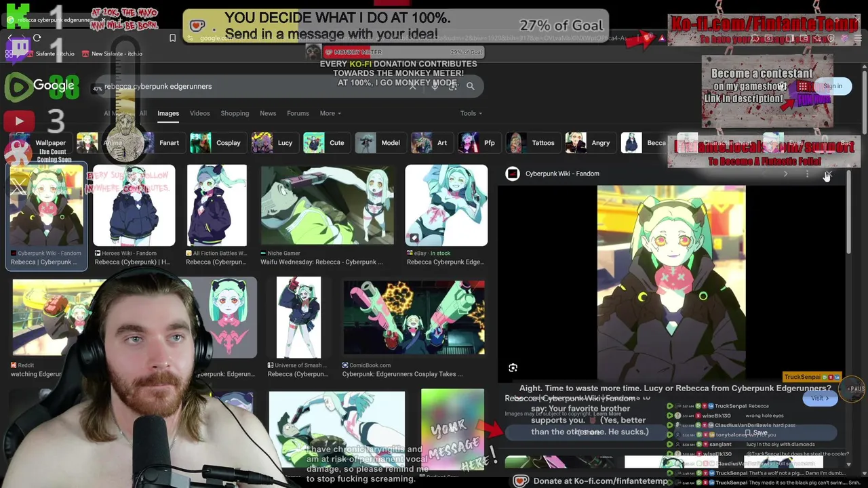Filter by the Cosplay chip
The width and height of the screenshot is (868, 488).
click(217, 143)
